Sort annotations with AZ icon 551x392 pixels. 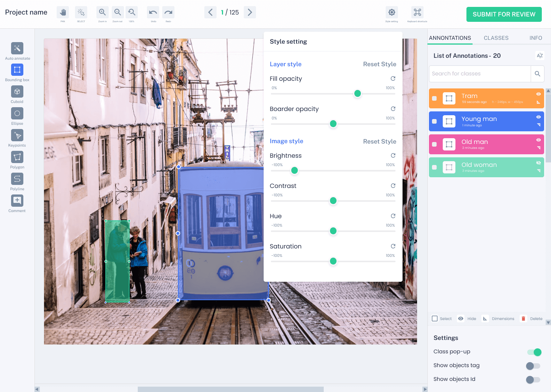(540, 56)
